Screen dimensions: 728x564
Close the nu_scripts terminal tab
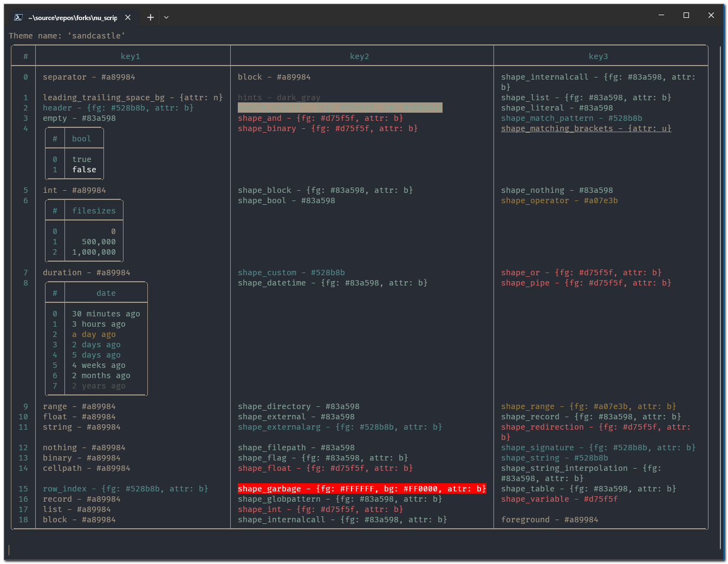click(128, 17)
